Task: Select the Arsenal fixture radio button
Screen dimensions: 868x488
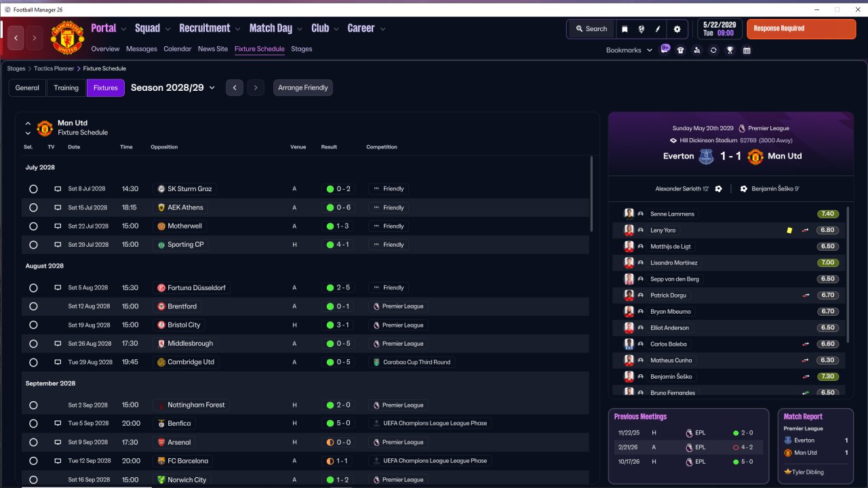Action: click(33, 443)
